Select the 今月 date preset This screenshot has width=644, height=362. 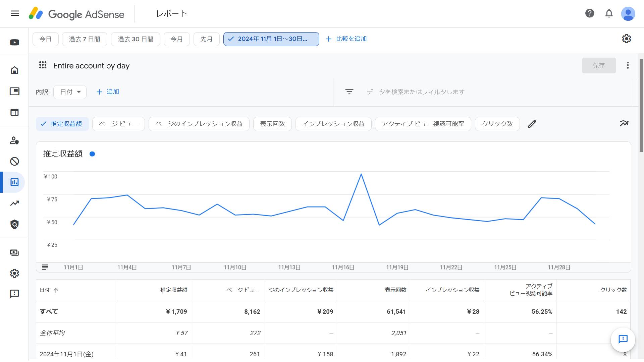(x=177, y=39)
